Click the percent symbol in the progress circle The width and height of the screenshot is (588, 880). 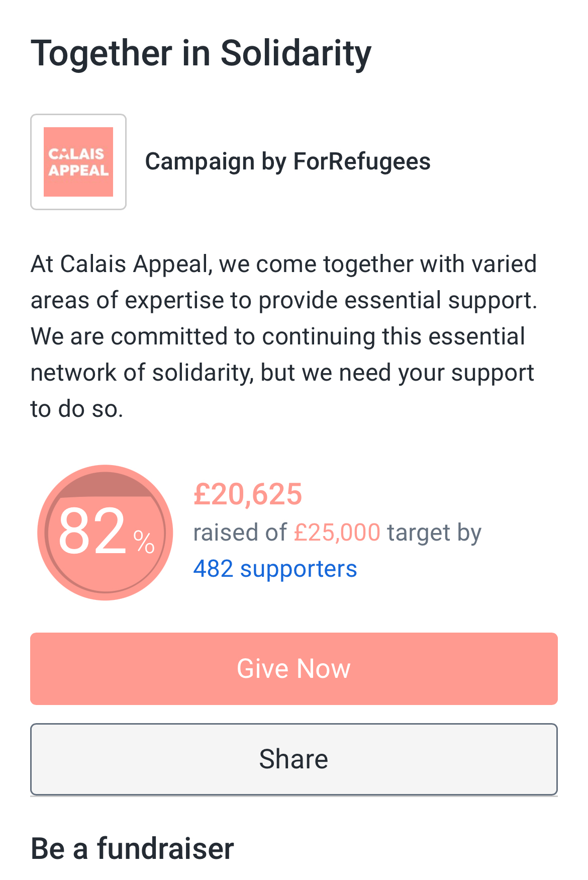144,542
